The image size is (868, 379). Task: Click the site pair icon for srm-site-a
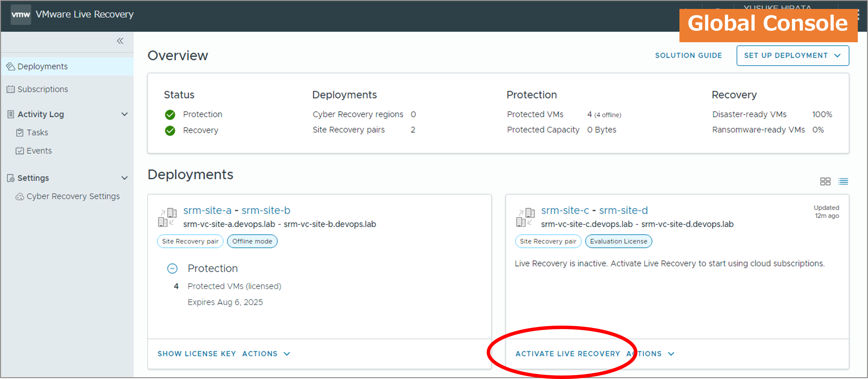point(167,217)
